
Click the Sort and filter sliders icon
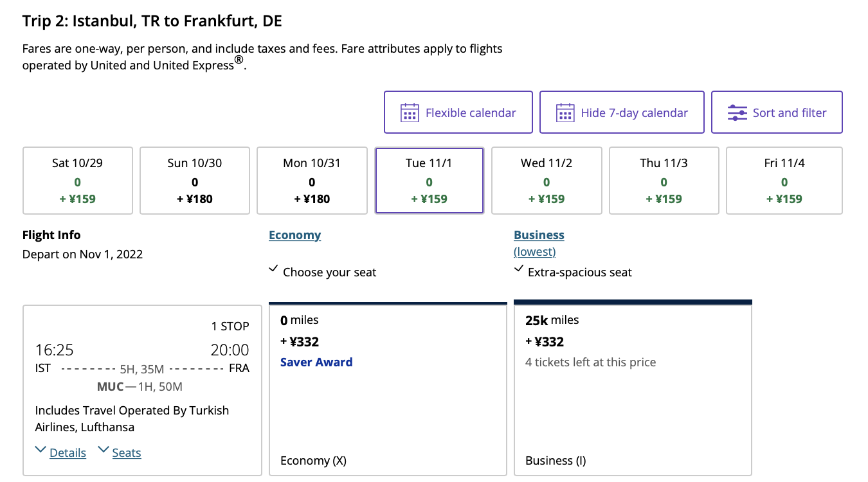tap(737, 112)
